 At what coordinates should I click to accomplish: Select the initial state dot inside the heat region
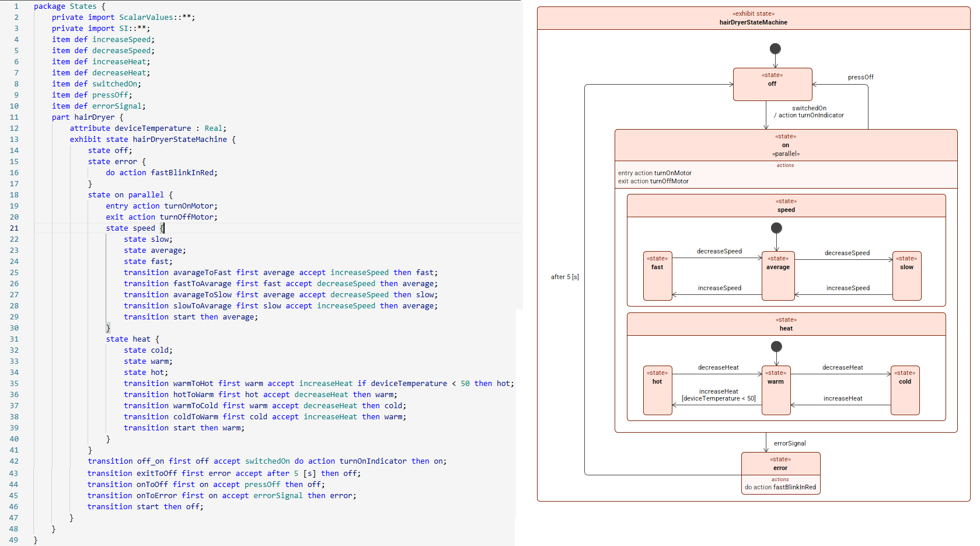click(x=776, y=346)
